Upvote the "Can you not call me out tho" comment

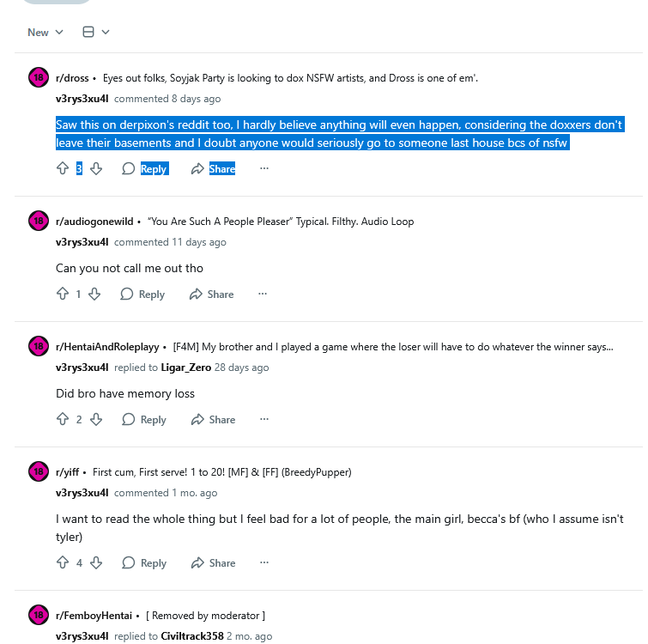point(62,295)
